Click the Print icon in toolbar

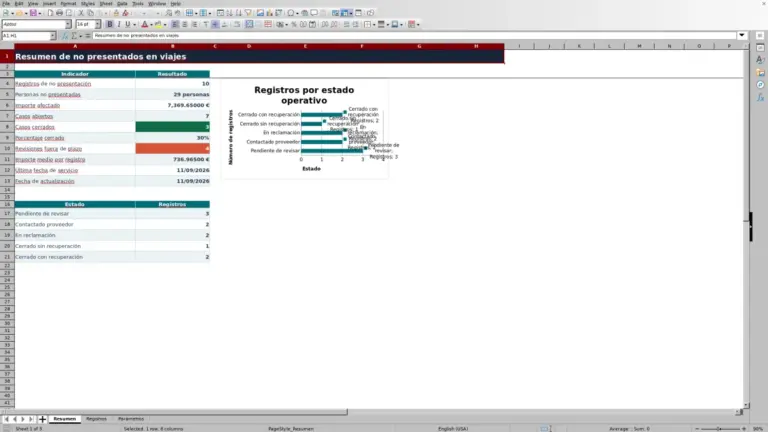coord(59,13)
